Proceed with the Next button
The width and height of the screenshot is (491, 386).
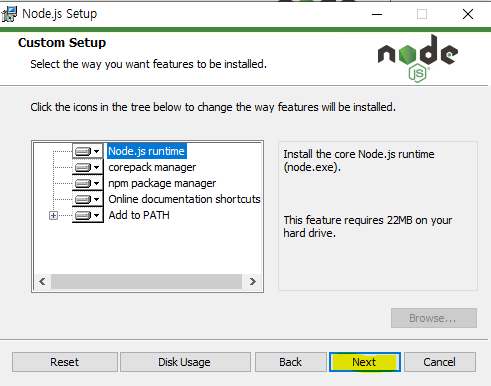[365, 362]
